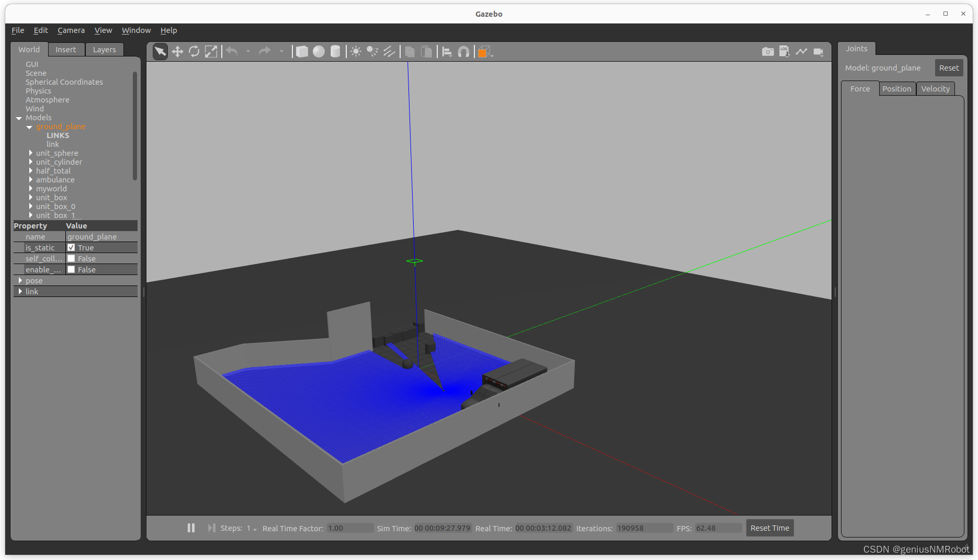Switch to the Insert tab
Image resolution: width=978 pixels, height=560 pixels.
(66, 49)
